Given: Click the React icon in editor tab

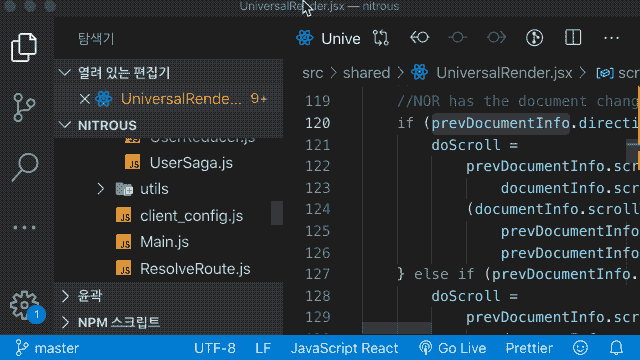Looking at the screenshot, I should pos(304,38).
